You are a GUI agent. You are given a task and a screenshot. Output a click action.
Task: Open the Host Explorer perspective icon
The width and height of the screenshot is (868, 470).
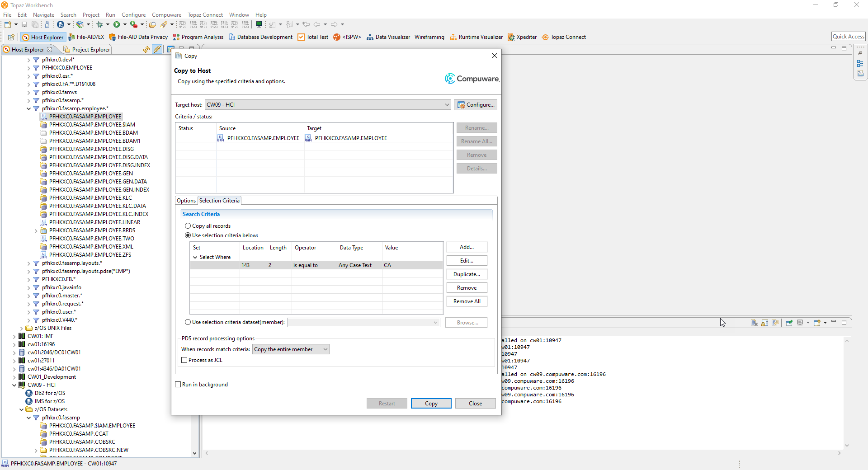(x=43, y=37)
